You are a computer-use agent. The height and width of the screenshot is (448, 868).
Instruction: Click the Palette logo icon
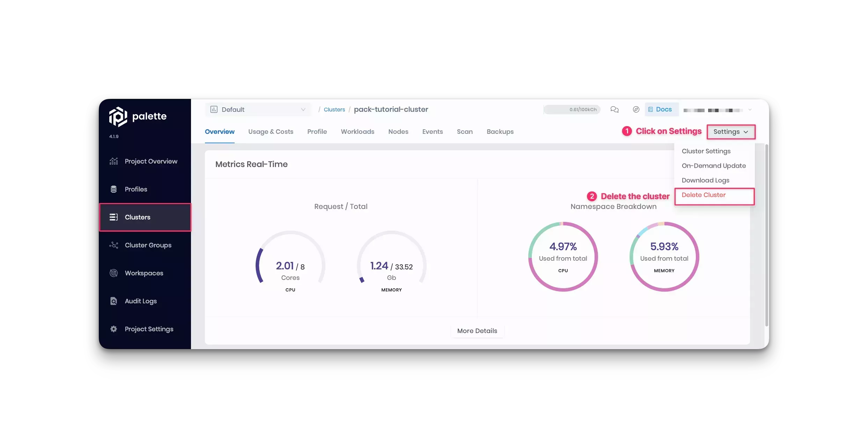(x=118, y=117)
